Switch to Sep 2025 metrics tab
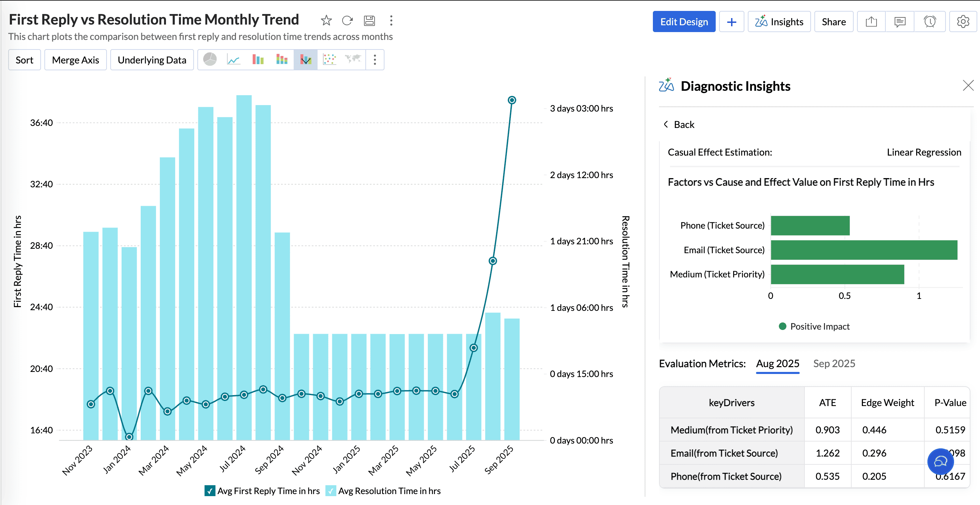Viewport: 980px width, 505px height. (834, 363)
